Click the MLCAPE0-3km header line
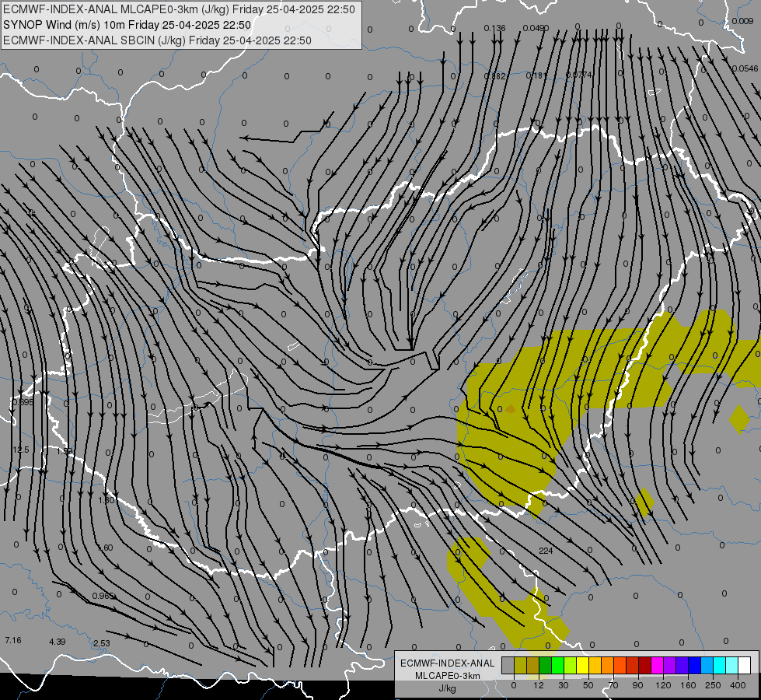761x700 pixels. 179,9
